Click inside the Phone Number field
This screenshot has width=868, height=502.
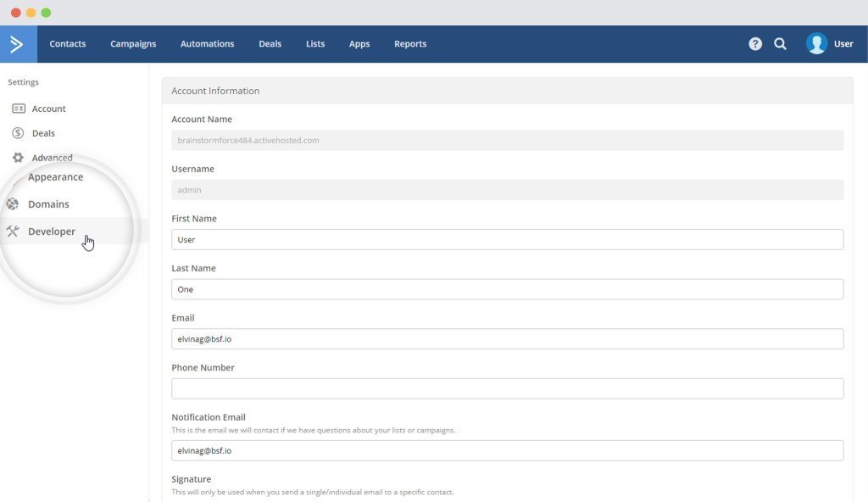pyautogui.click(x=507, y=388)
